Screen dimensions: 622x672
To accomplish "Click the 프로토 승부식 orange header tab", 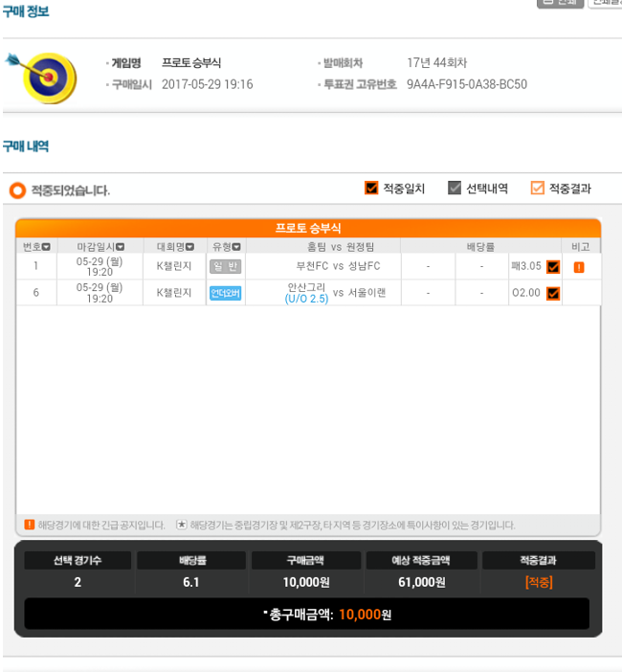I will [308, 228].
